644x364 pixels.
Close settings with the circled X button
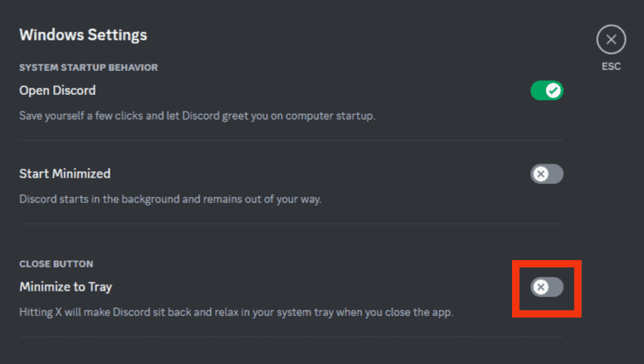pyautogui.click(x=611, y=40)
